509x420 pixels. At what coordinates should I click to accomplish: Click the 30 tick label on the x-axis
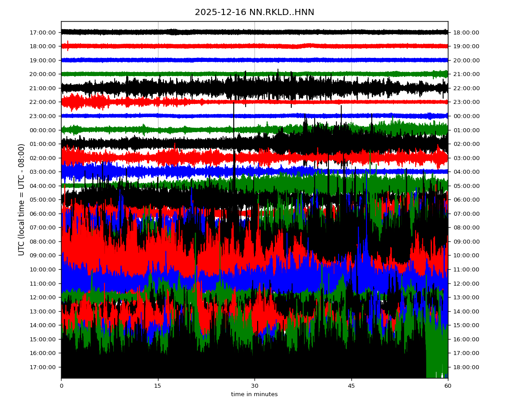(254, 386)
